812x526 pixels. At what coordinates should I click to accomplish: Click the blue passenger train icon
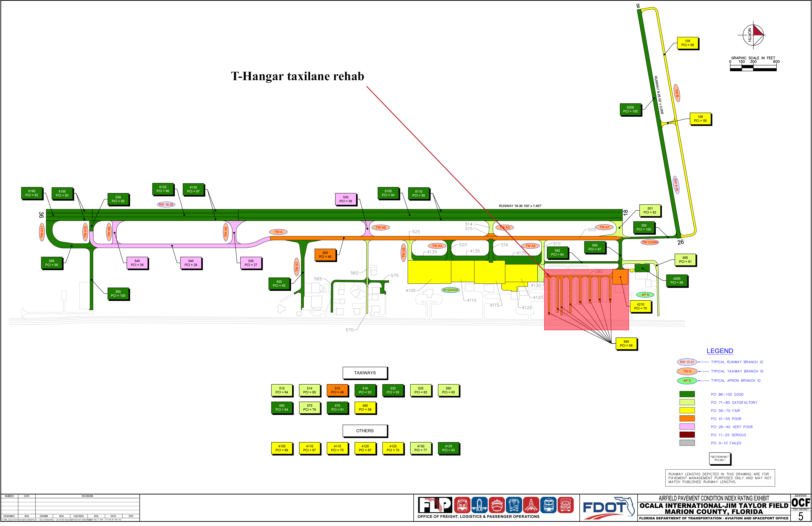coord(548,505)
